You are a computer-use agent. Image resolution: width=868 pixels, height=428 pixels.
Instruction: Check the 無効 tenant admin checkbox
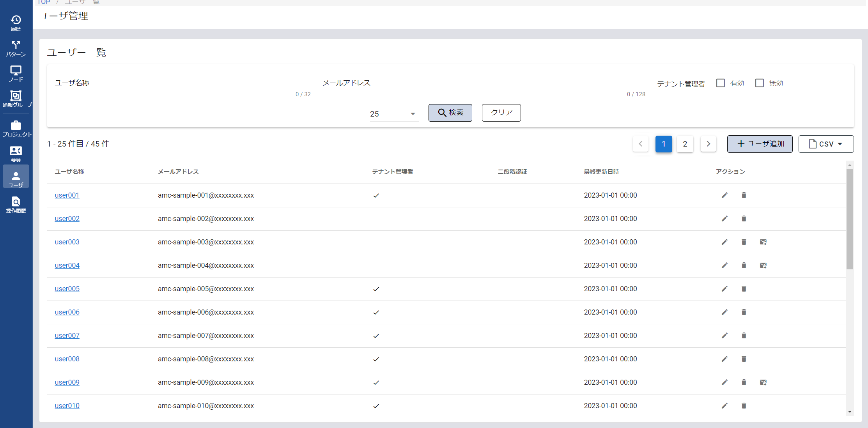759,83
